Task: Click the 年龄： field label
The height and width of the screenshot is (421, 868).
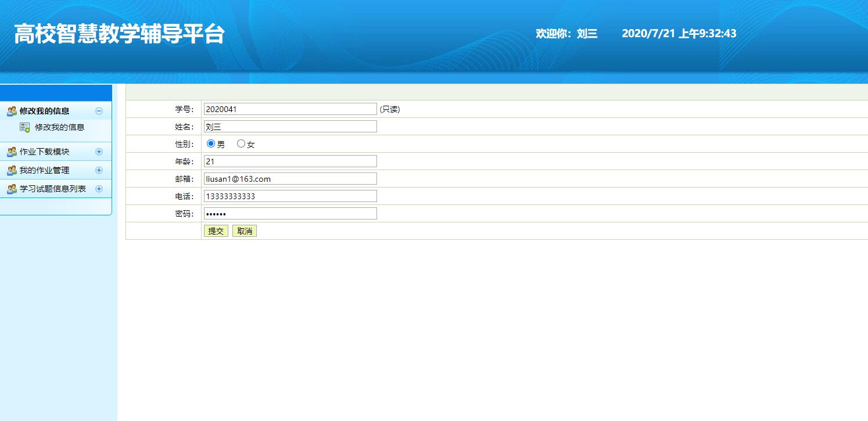Action: (185, 161)
